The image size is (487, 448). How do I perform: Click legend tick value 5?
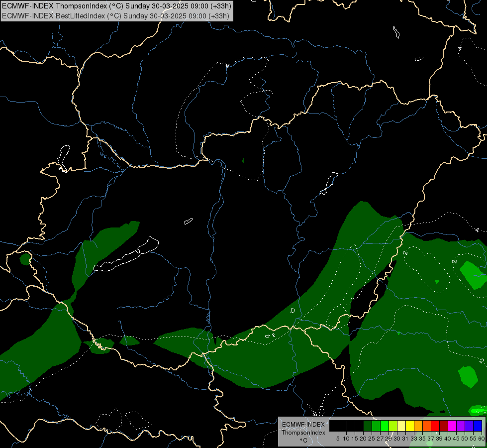pyautogui.click(x=338, y=439)
